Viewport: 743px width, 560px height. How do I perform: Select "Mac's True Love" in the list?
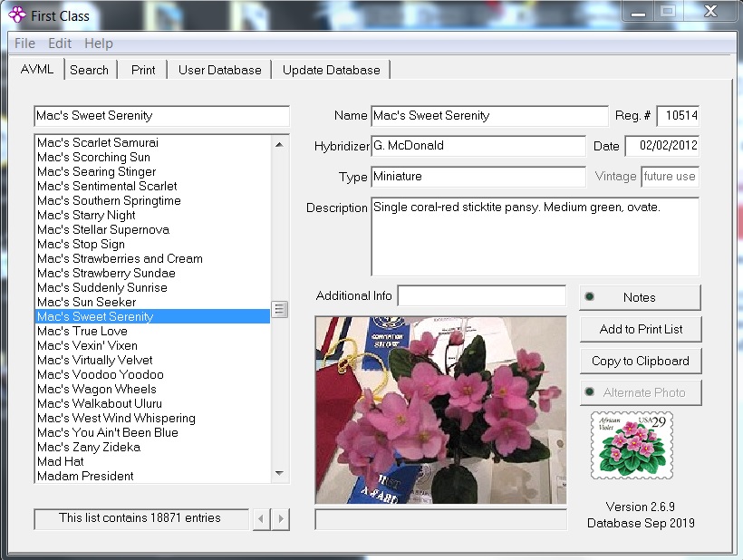pyautogui.click(x=152, y=331)
